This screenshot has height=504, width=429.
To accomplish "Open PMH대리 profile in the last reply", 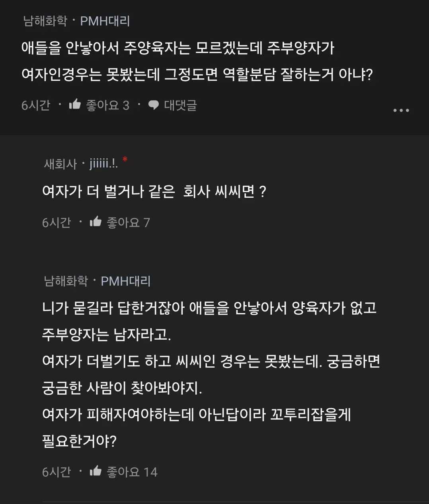I will 126,281.
